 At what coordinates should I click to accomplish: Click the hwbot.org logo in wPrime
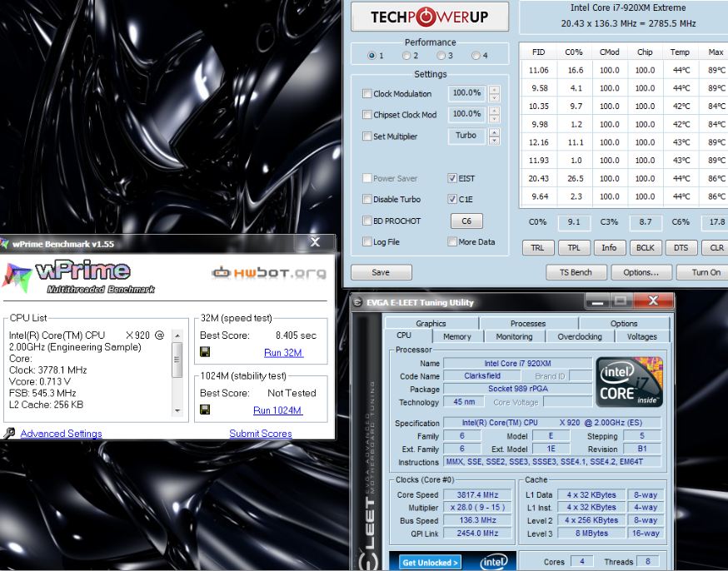269,273
